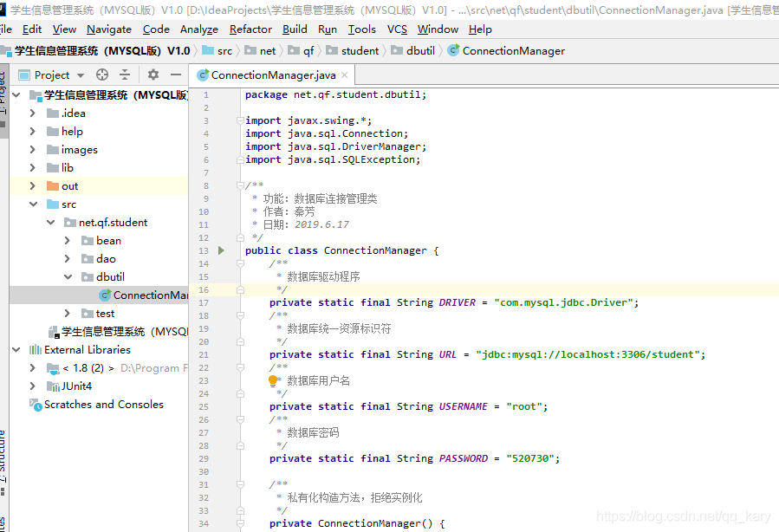Expand the JDK 1.8 library node
Image resolution: width=779 pixels, height=532 pixels.
coord(33,368)
